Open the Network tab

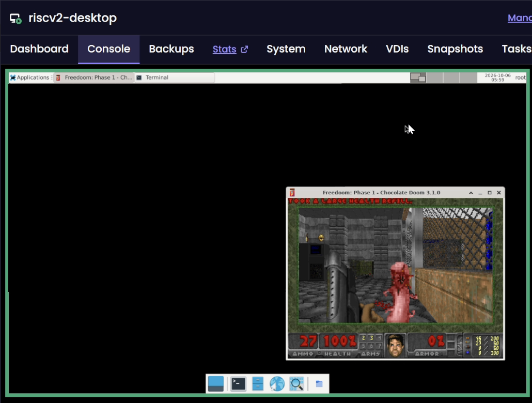tap(346, 49)
